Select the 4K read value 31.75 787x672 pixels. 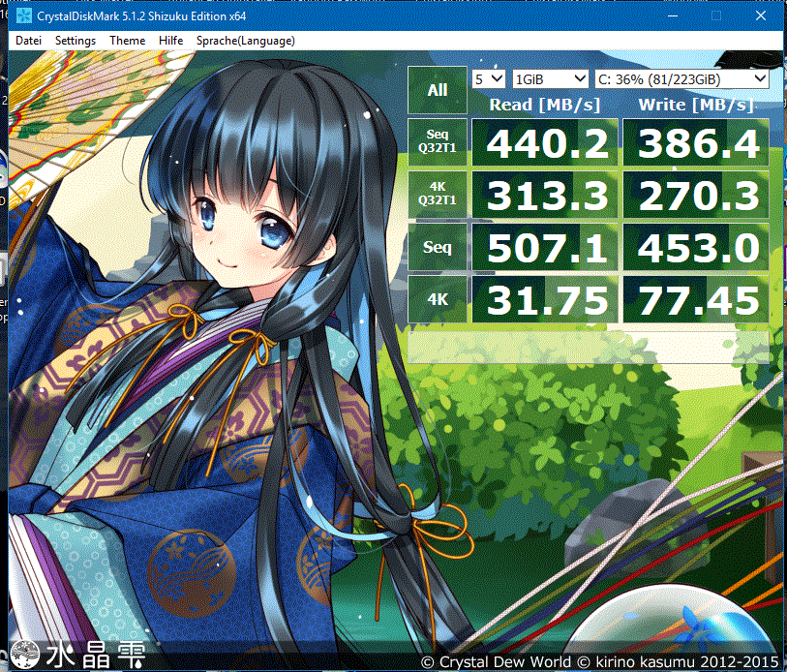pyautogui.click(x=545, y=299)
